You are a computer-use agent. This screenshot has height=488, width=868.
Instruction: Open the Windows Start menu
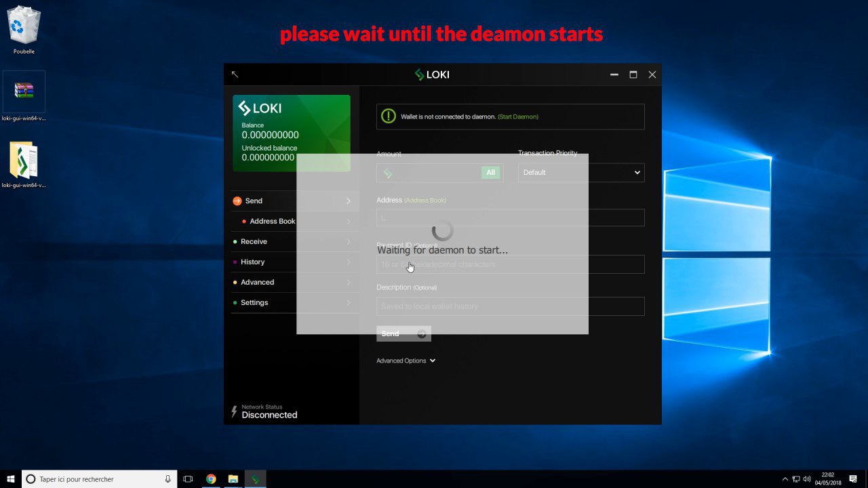coord(11,479)
